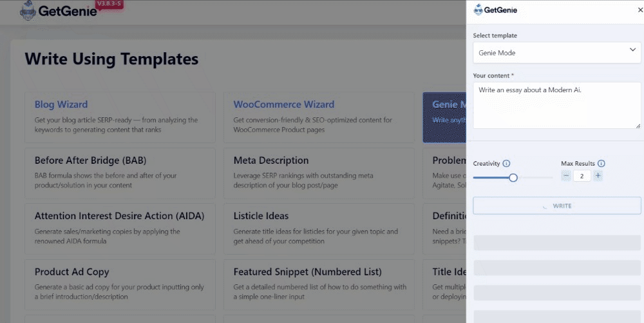Decrease Max Results with the minus button
644x323 pixels.
click(566, 176)
